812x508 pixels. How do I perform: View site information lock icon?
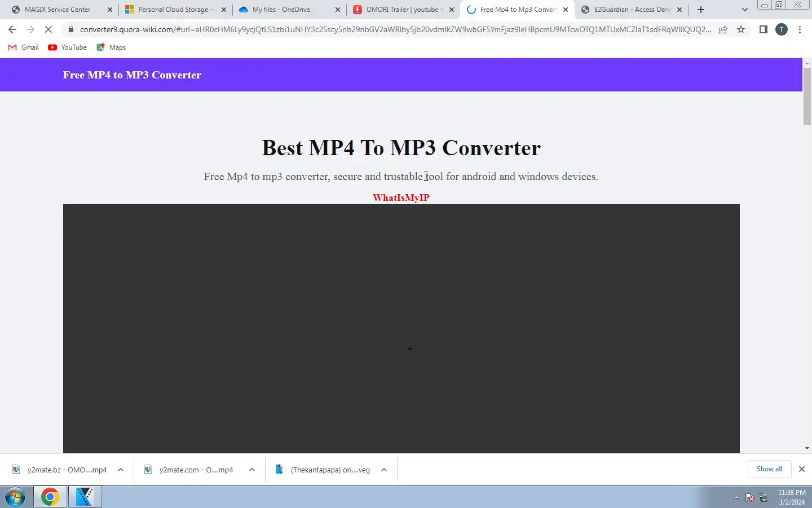point(70,29)
